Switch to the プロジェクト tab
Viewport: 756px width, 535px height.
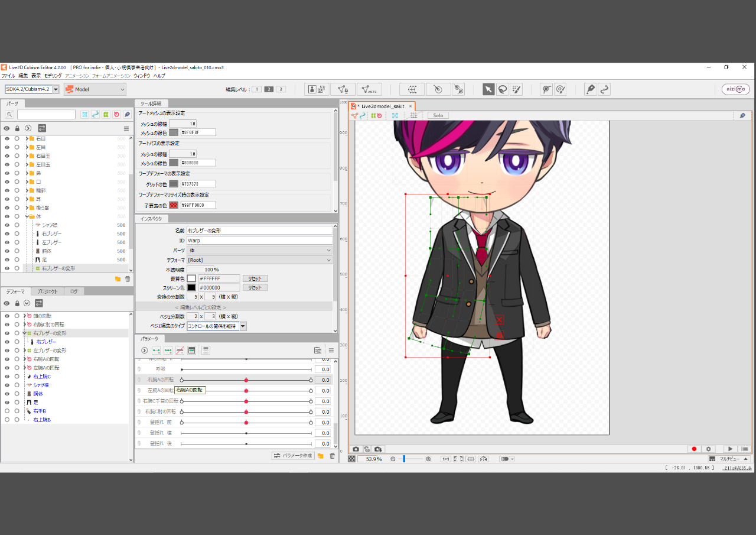point(47,291)
